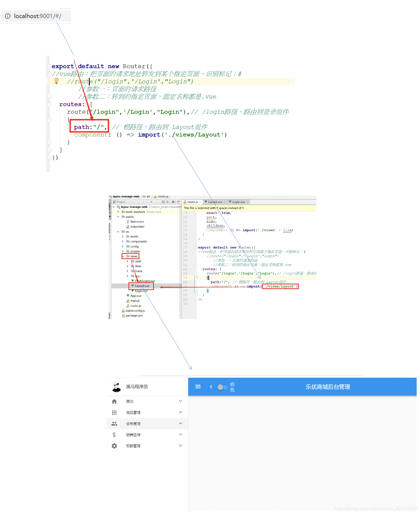The height and width of the screenshot is (514, 420).
Task: Click the home icon next to 首页
Action: 114,401
